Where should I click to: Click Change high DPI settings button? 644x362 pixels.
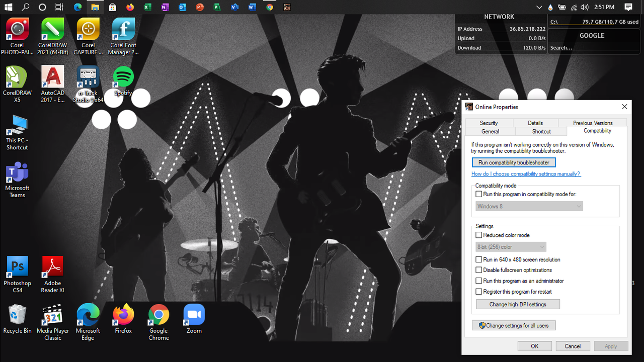pyautogui.click(x=518, y=304)
